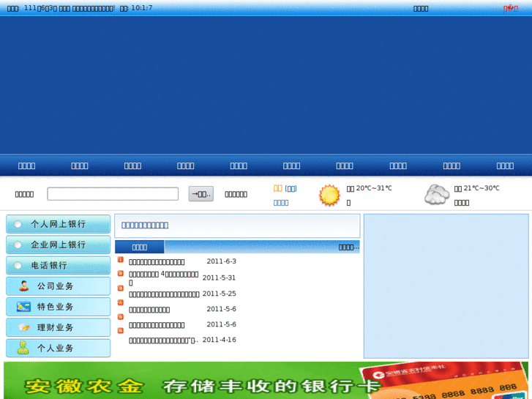The height and width of the screenshot is (399, 532).
Task: Click the orange number 5 news bullet
Action: tap(121, 316)
